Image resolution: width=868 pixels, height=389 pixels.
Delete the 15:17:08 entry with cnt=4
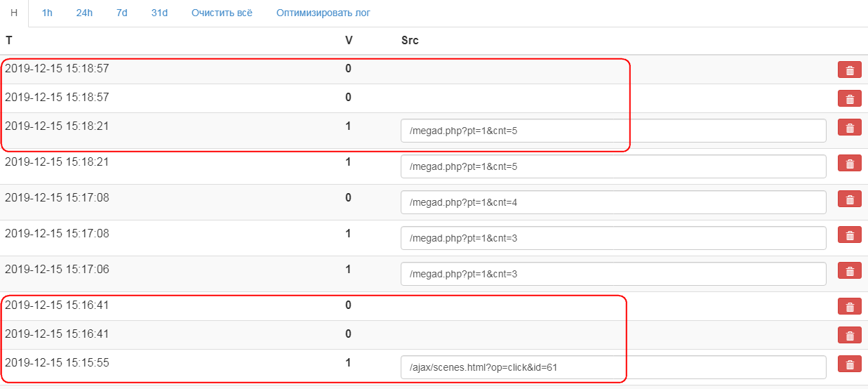(x=849, y=199)
